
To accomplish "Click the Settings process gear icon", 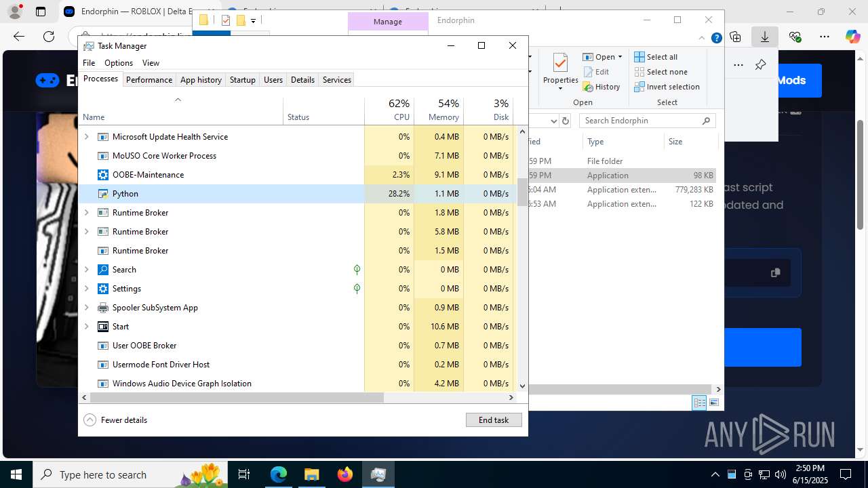I will pos(103,289).
